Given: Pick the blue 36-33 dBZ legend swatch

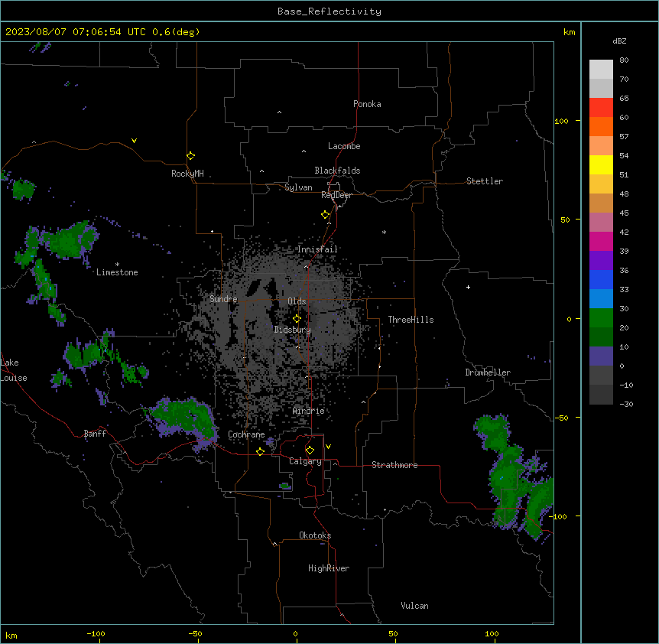Looking at the screenshot, I should (601, 279).
